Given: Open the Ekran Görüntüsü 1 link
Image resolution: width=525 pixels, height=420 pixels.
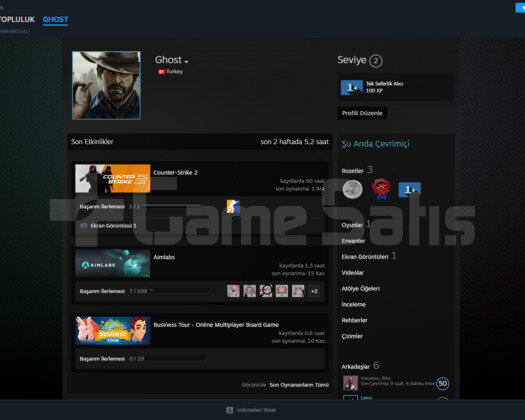Looking at the screenshot, I should (x=113, y=226).
